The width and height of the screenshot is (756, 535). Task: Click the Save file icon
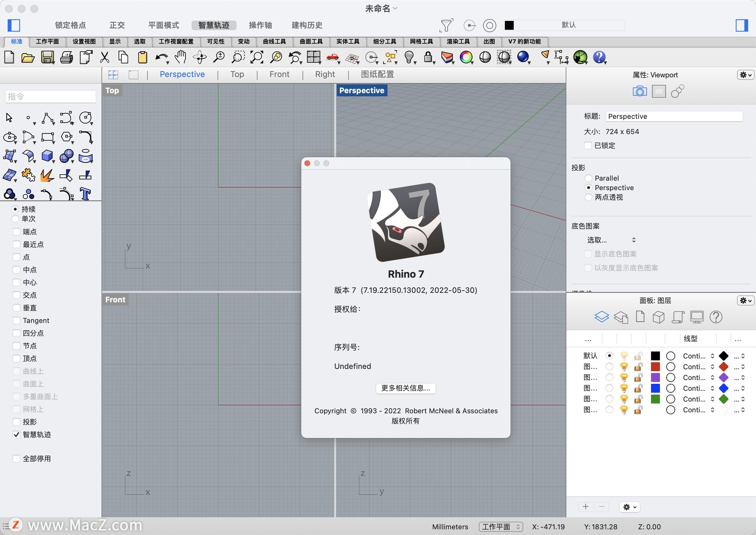(47, 57)
